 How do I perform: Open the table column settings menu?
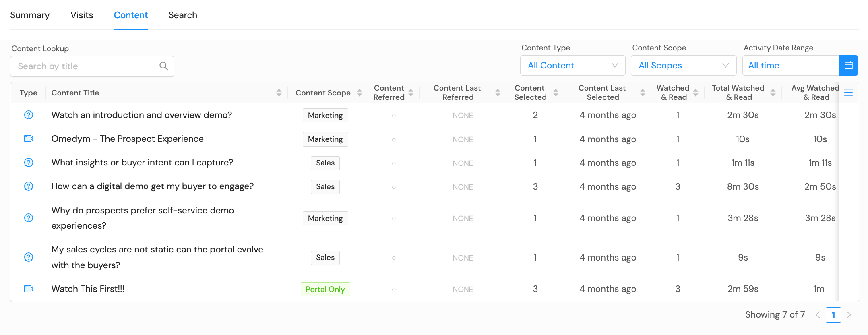point(848,93)
